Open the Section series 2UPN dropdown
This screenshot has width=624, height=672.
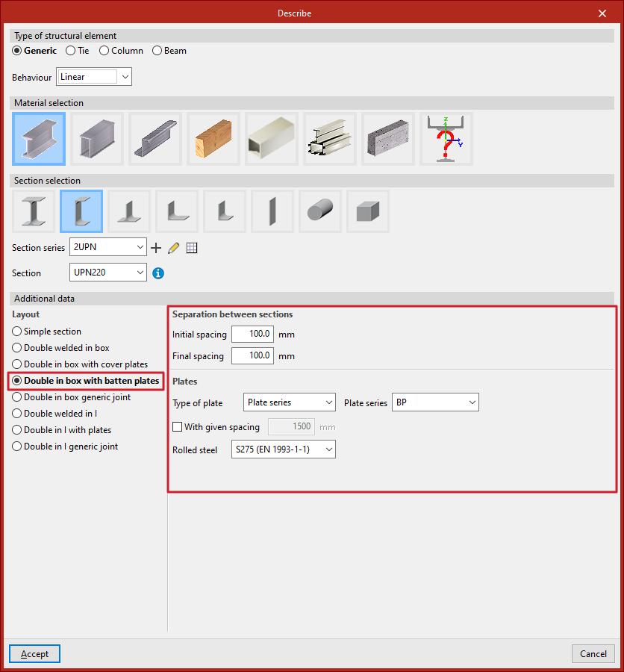(x=108, y=247)
